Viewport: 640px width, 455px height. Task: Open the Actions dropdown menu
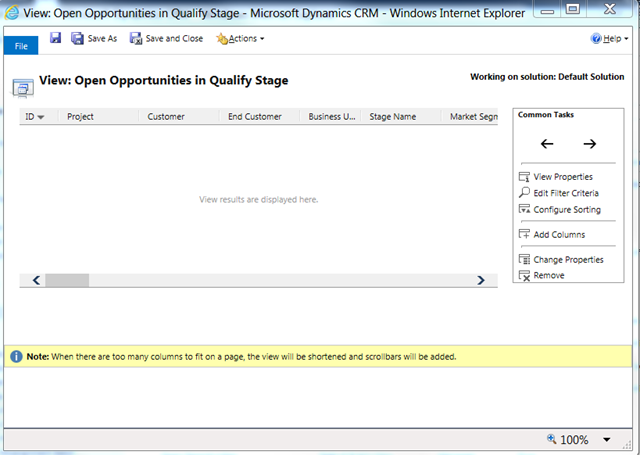click(x=241, y=38)
